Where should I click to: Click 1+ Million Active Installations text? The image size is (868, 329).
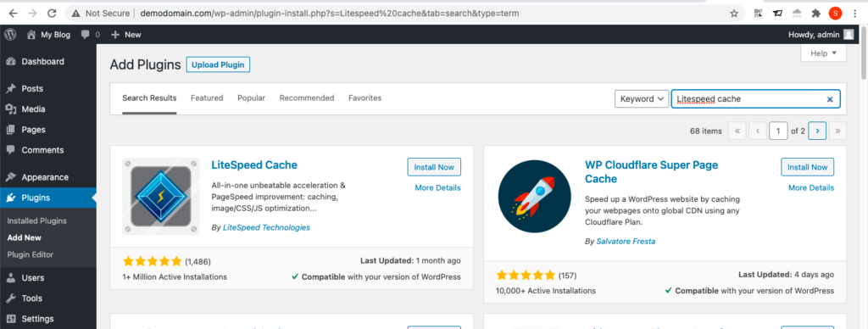[x=175, y=276]
